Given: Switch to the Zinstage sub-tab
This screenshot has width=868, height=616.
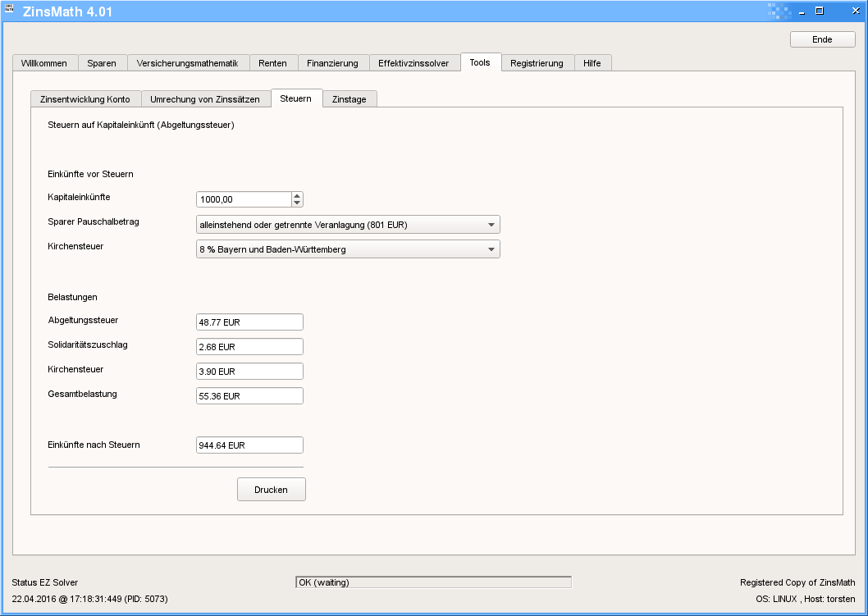Looking at the screenshot, I should pos(349,99).
